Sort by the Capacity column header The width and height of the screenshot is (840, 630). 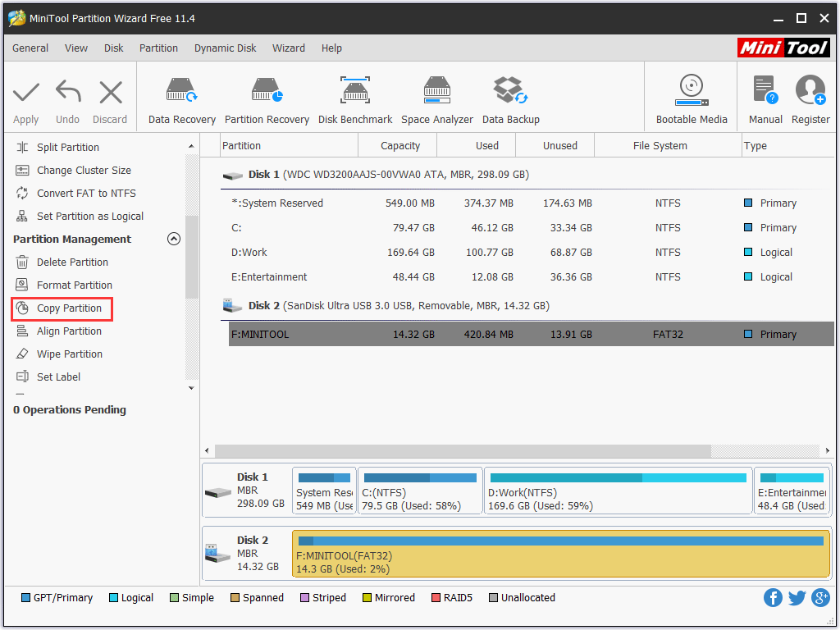[399, 146]
